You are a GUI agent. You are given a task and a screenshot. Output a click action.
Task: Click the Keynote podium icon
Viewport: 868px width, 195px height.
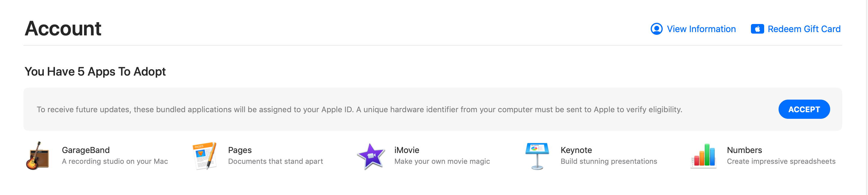tap(537, 156)
